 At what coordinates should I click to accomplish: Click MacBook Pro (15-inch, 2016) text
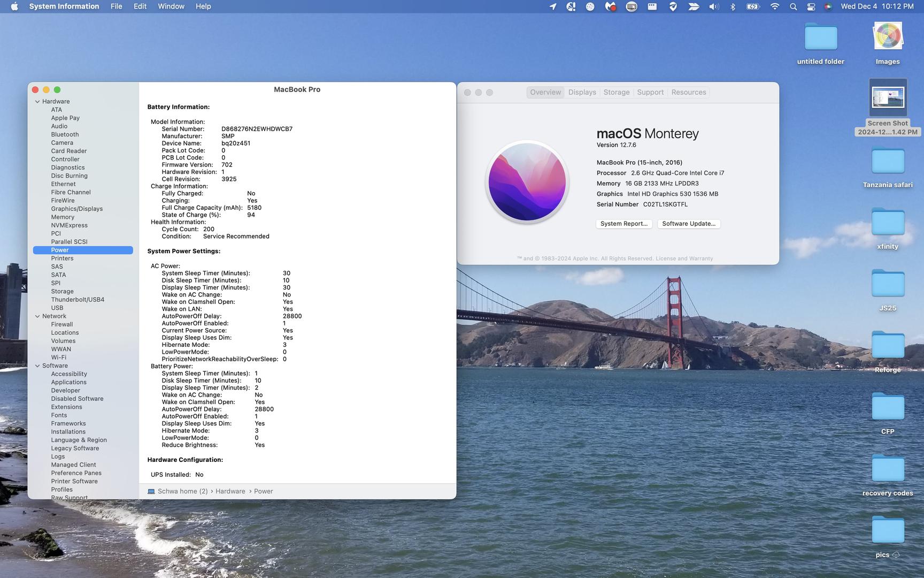[x=640, y=163]
